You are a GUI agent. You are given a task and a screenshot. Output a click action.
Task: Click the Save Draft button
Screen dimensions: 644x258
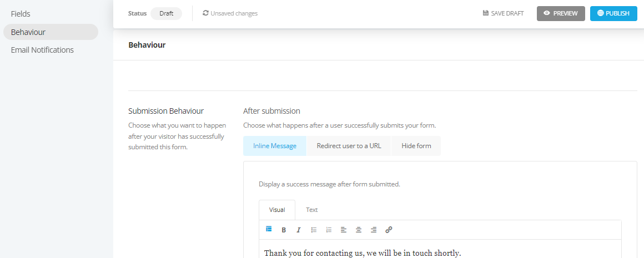point(503,13)
